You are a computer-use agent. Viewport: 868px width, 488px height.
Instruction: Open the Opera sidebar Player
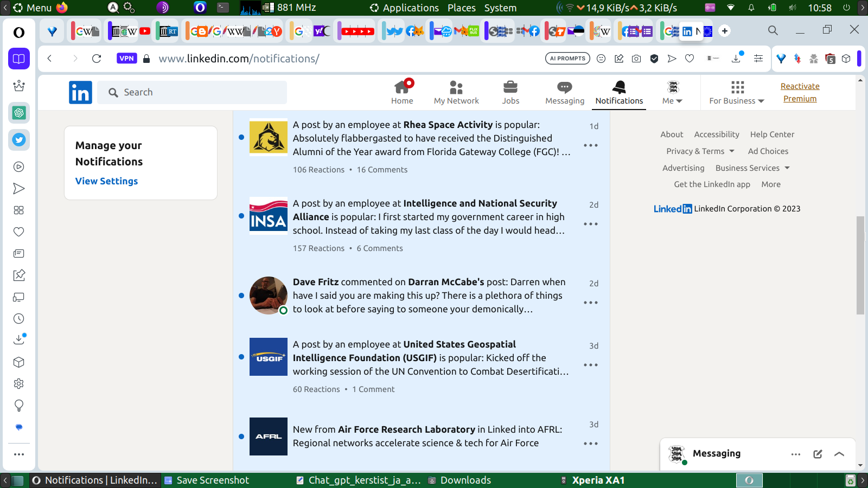pyautogui.click(x=19, y=167)
